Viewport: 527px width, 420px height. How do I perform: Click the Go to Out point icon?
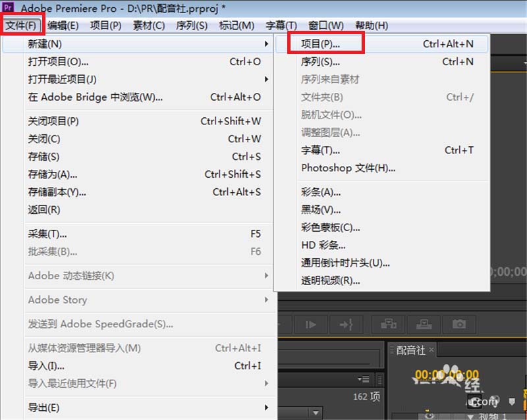click(x=346, y=325)
